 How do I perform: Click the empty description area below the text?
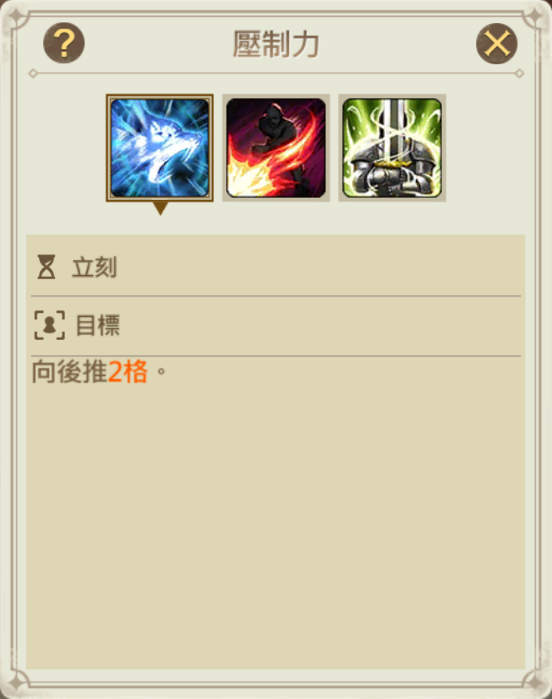[x=276, y=526]
